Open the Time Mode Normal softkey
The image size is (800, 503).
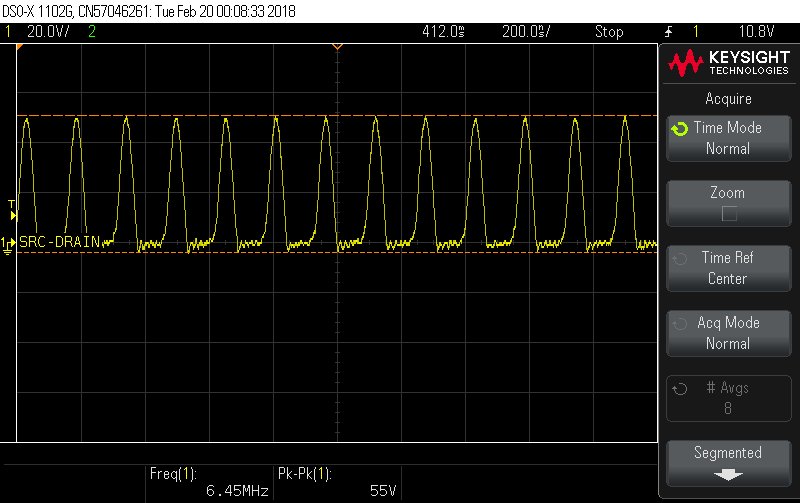pyautogui.click(x=729, y=138)
